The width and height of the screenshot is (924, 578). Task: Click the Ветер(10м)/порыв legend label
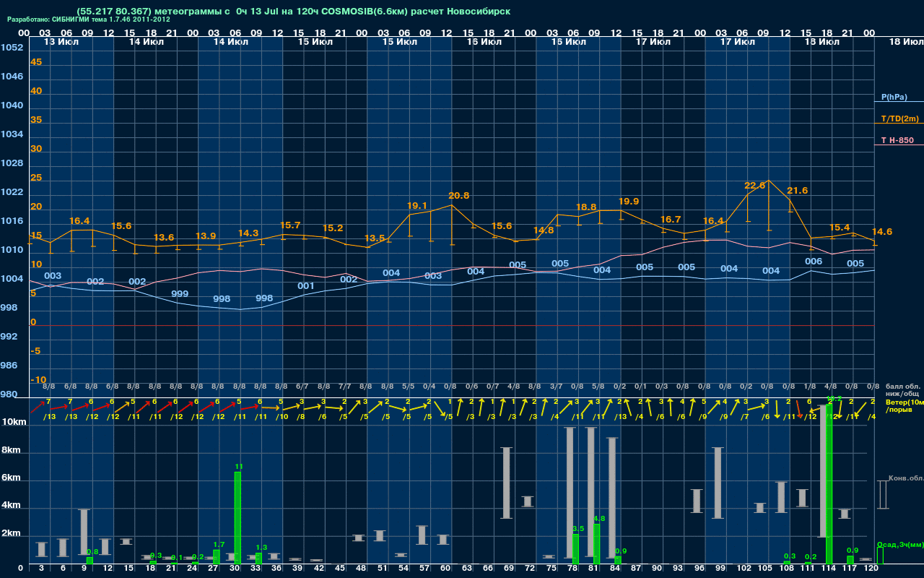click(x=905, y=405)
